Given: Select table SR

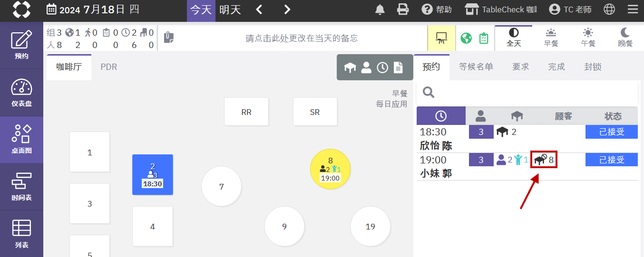Looking at the screenshot, I should (315, 112).
